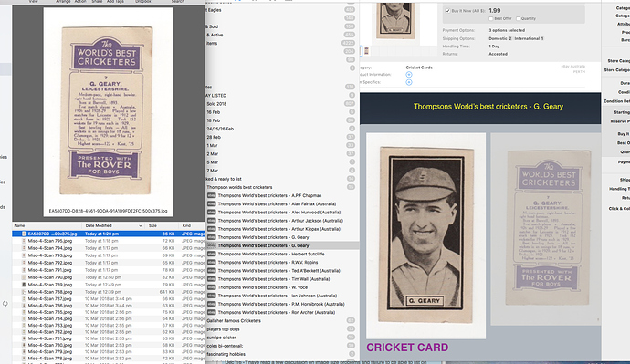Click eBay icon beside Arthur Kippax listing
630x364 pixels.
pyautogui.click(x=211, y=229)
